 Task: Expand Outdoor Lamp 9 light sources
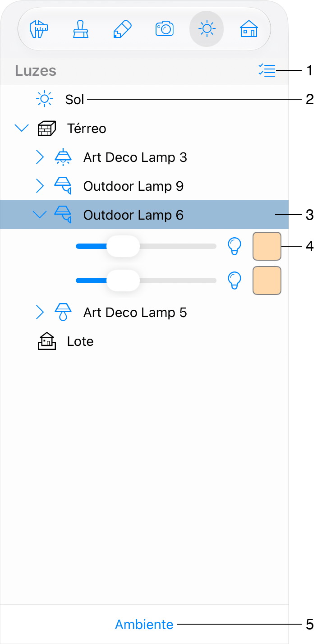coord(40,186)
